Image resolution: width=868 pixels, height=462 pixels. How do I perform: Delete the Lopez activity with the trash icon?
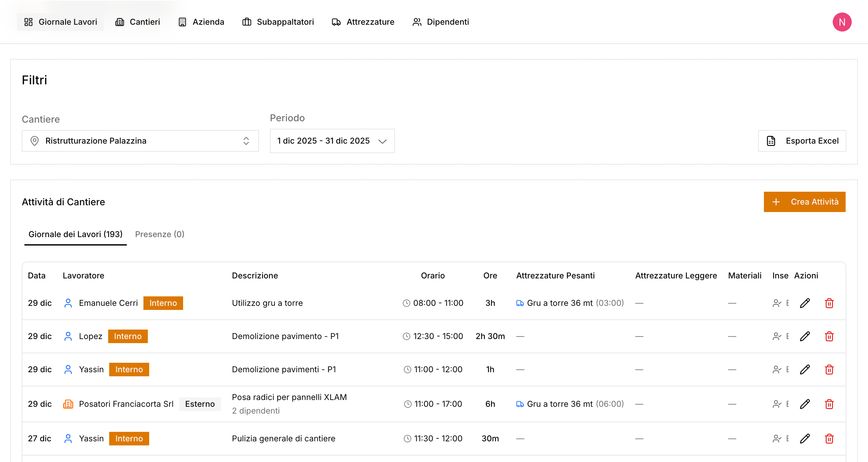pos(829,336)
